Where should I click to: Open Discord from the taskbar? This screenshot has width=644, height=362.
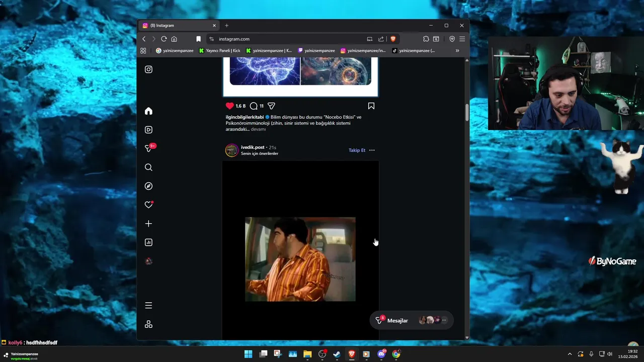(x=381, y=354)
